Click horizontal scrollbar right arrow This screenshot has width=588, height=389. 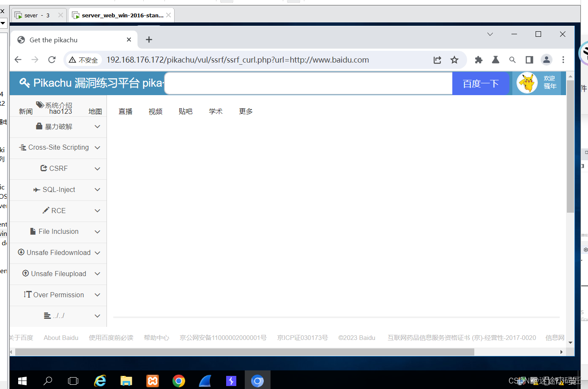(x=561, y=352)
